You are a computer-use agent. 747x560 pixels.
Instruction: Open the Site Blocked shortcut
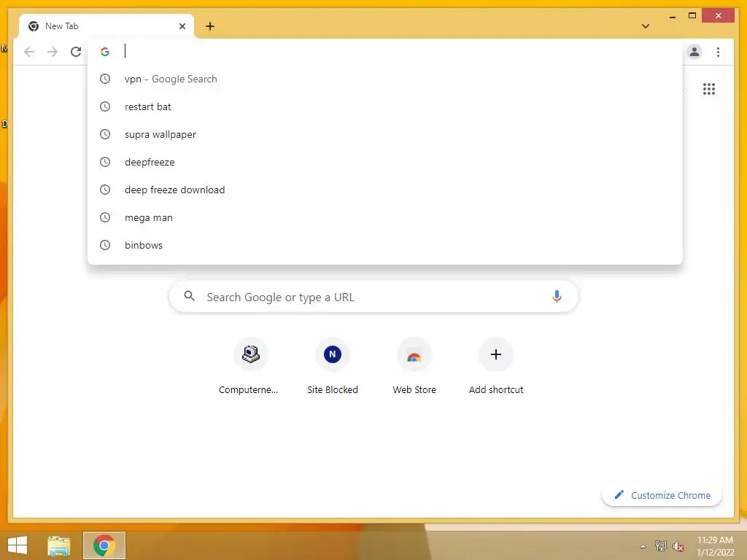pos(333,367)
